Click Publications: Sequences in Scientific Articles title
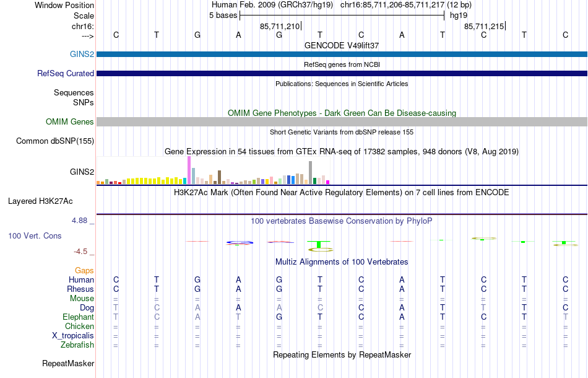The height and width of the screenshot is (378, 588). click(x=342, y=84)
